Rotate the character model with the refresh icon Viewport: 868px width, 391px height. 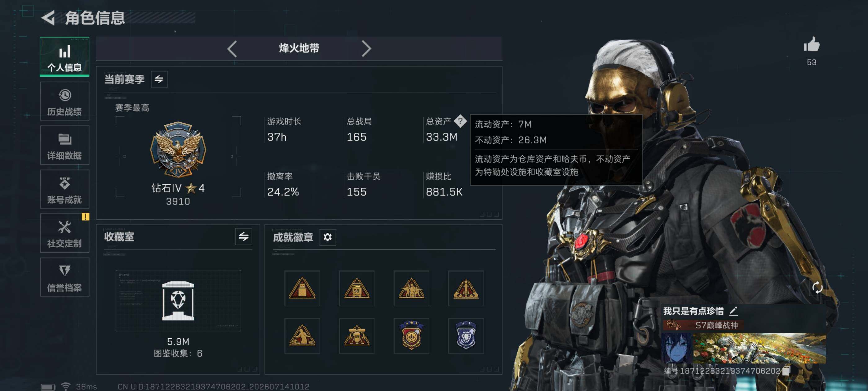[817, 287]
